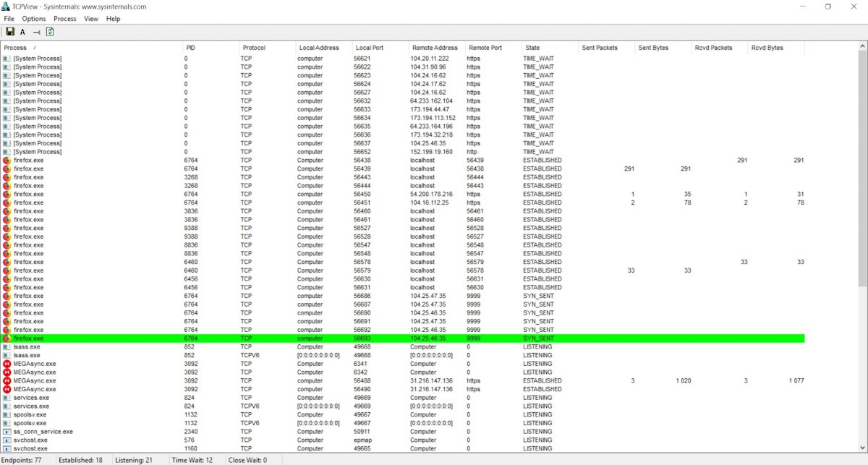The height and width of the screenshot is (465, 868).
Task: Click the 'epmap' local port cell
Action: click(x=362, y=440)
